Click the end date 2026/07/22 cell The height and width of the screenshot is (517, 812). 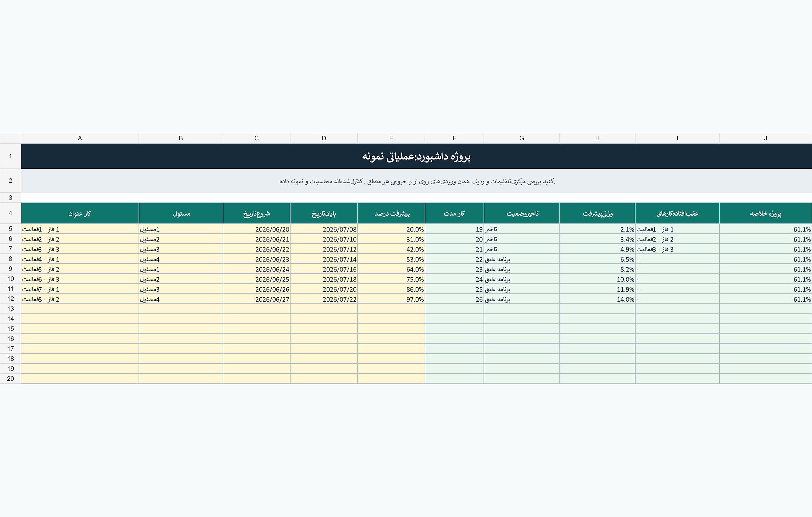[x=324, y=299]
